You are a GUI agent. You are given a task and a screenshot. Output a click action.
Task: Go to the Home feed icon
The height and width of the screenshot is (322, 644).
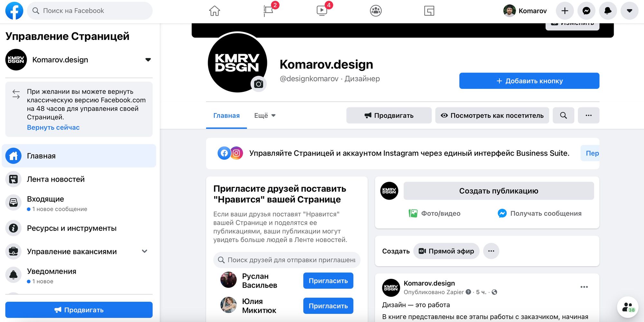pos(214,11)
